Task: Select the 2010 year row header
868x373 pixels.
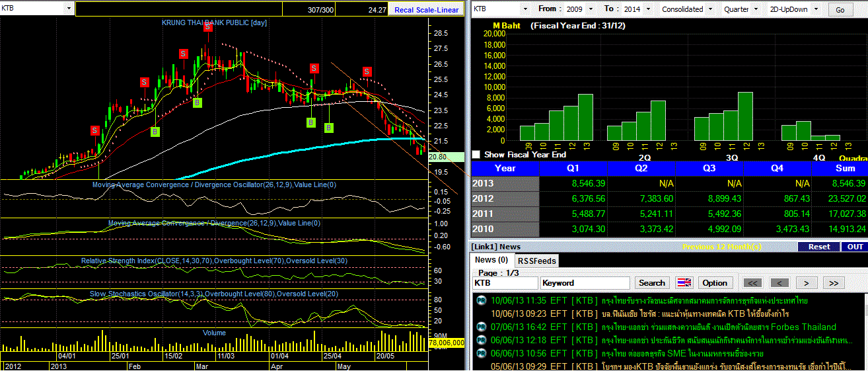Action: 505,229
